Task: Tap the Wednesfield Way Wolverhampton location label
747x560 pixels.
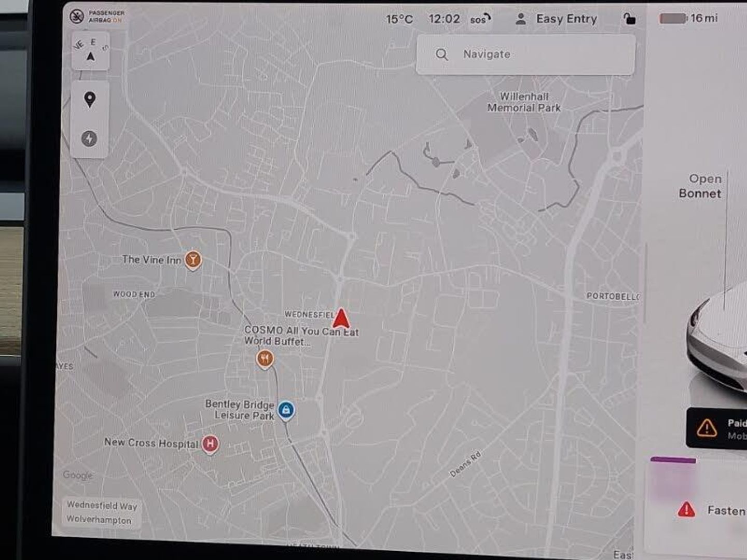Action: click(102, 512)
